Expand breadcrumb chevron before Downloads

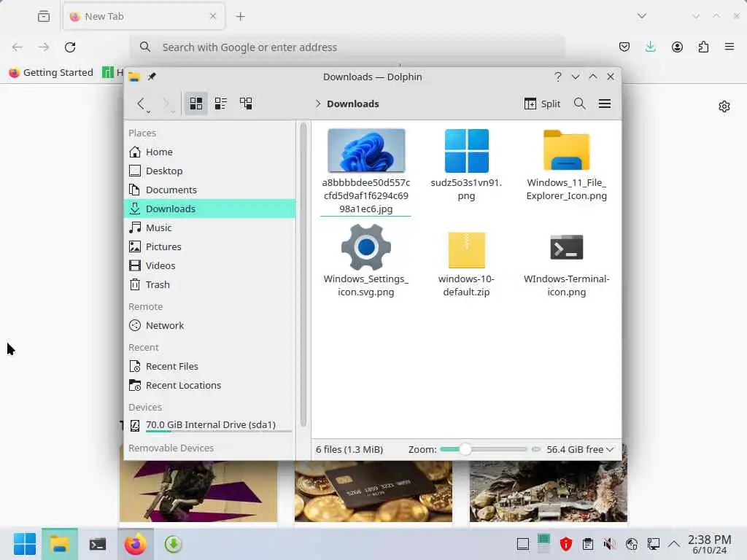318,104
